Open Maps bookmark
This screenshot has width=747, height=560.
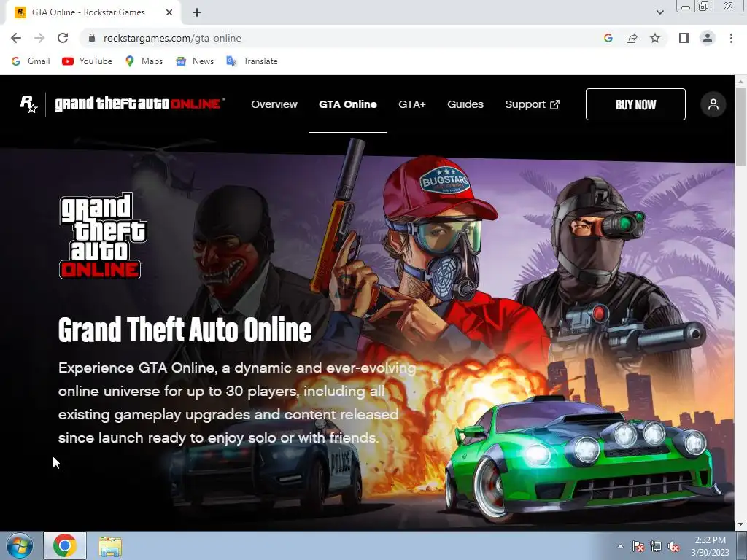tap(144, 61)
